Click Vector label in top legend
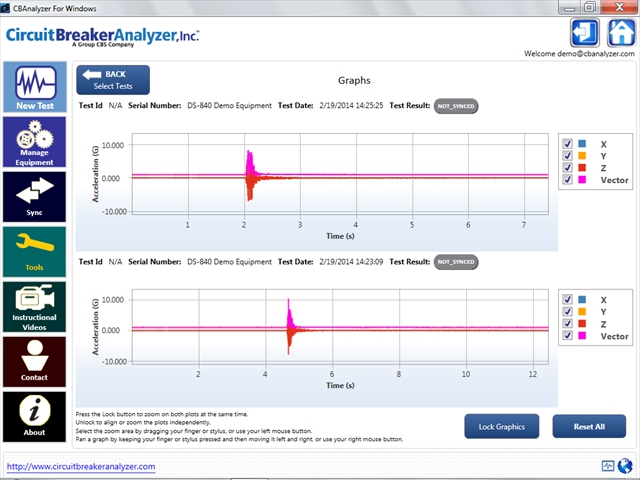The width and height of the screenshot is (640, 480). [614, 180]
